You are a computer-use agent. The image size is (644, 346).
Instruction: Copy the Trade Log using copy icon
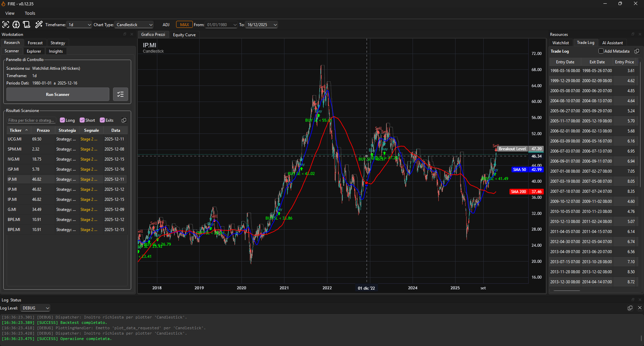637,51
